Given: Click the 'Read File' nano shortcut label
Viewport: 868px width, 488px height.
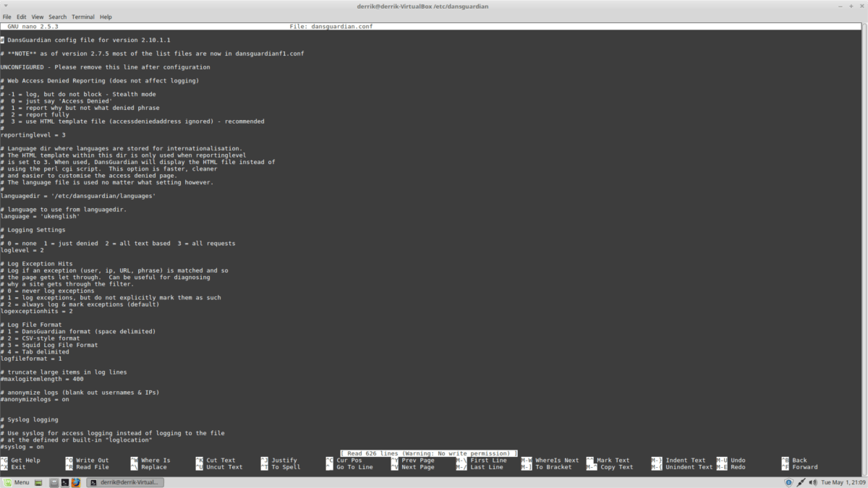Looking at the screenshot, I should click(93, 467).
